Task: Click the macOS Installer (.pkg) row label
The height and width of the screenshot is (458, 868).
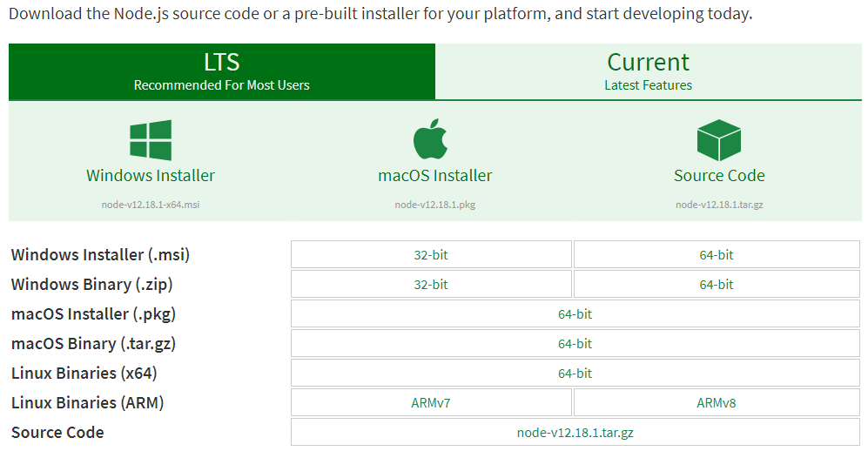Action: tap(93, 314)
